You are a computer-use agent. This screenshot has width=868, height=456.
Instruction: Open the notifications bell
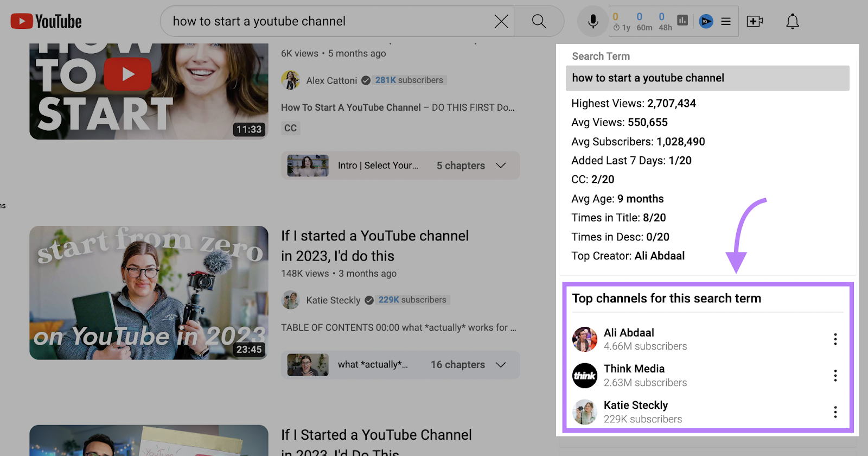click(793, 21)
